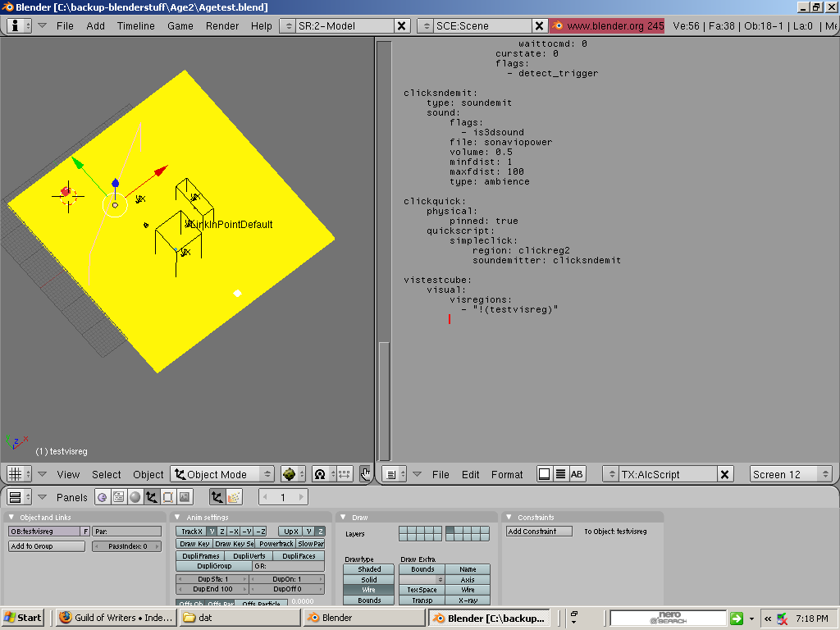This screenshot has height=630, width=840.
Task: Open the SCE:Scene browse arrows
Action: point(426,25)
